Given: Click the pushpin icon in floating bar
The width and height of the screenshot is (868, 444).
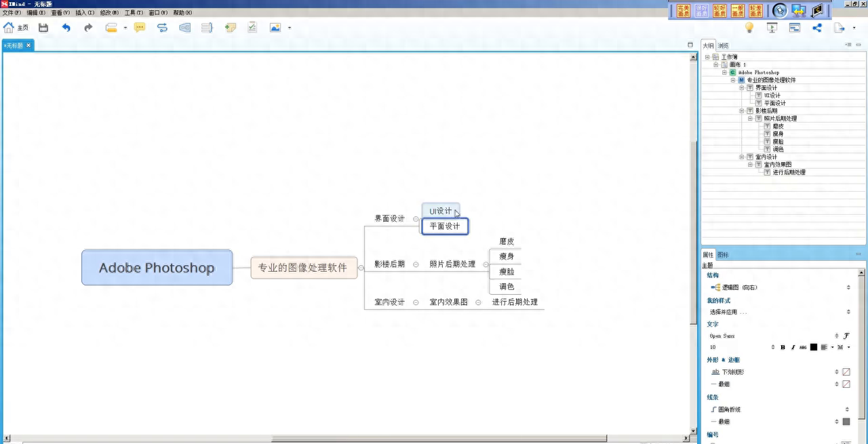Looking at the screenshot, I should pyautogui.click(x=780, y=10).
